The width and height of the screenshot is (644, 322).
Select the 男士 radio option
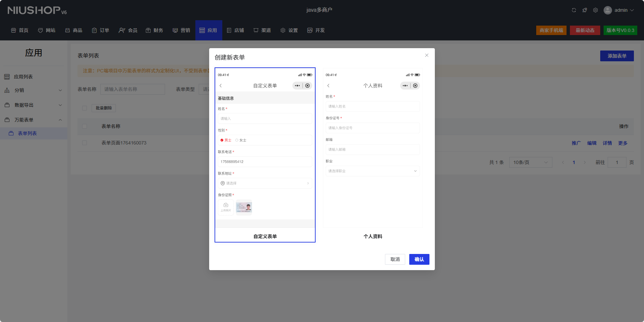[222, 140]
